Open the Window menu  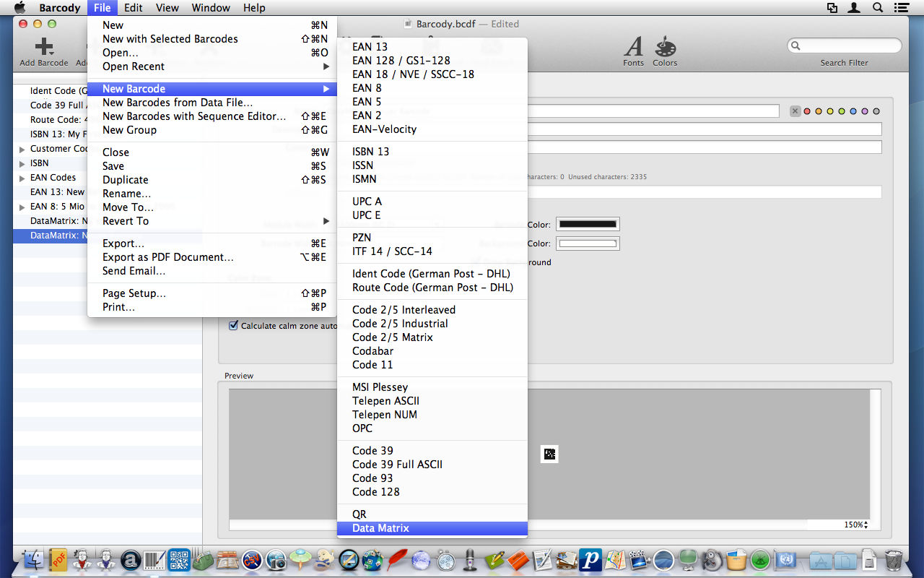pyautogui.click(x=211, y=8)
